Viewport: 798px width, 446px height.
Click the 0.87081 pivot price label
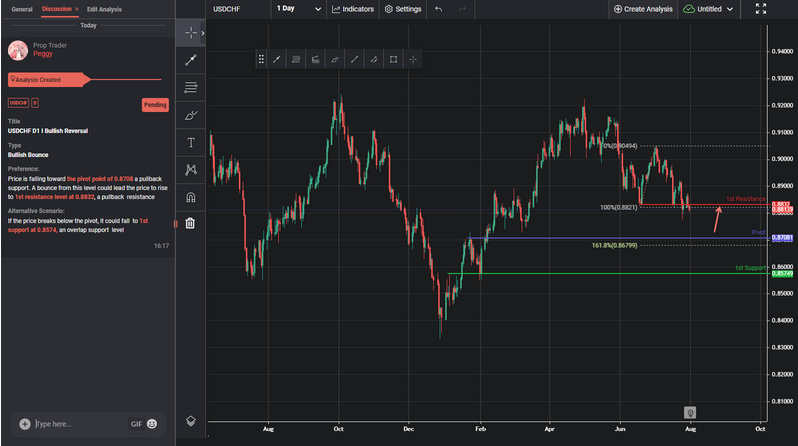tap(782, 238)
